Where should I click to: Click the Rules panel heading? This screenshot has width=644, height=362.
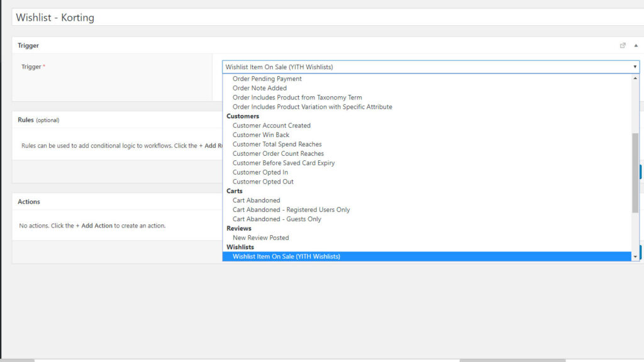38,120
